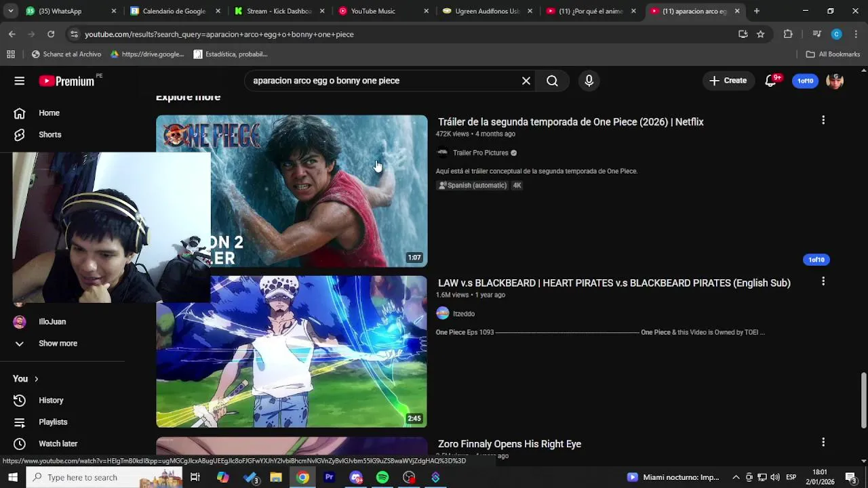Open Trailer Pro Pictures channel

[480, 153]
